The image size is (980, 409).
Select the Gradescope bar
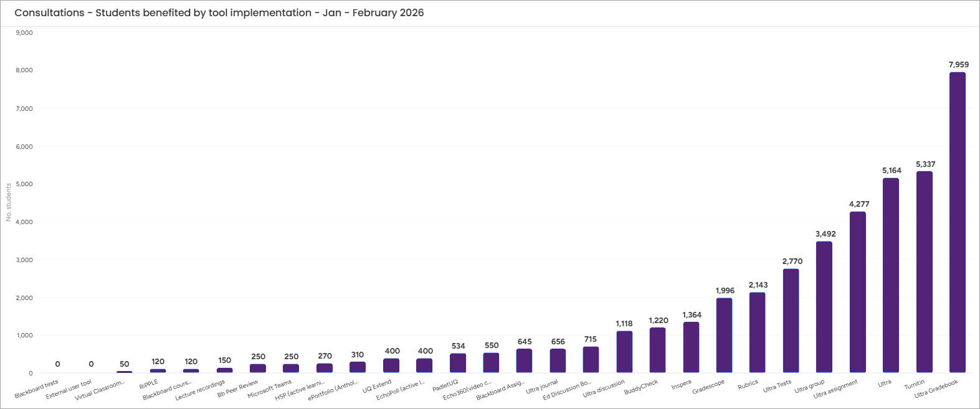pyautogui.click(x=724, y=336)
